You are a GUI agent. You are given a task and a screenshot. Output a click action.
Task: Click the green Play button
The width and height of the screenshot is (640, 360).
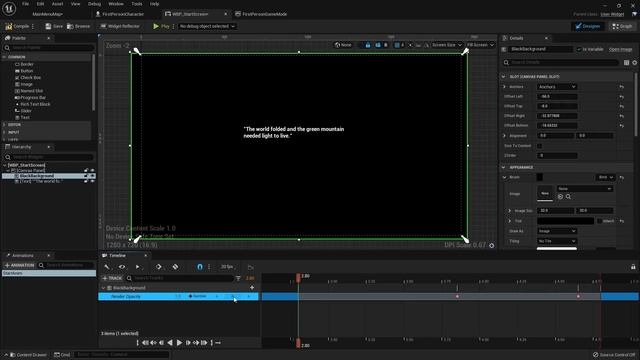pyautogui.click(x=161, y=26)
